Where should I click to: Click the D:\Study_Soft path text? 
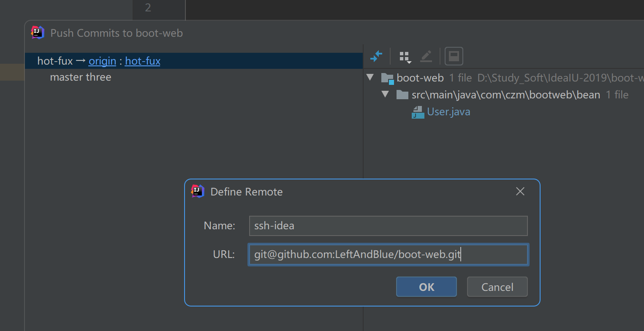tap(560, 78)
